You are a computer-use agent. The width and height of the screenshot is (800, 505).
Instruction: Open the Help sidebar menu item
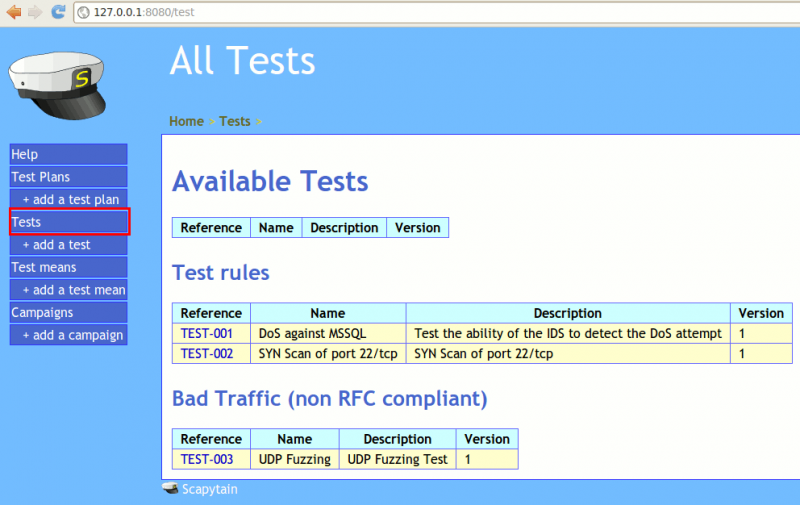pyautogui.click(x=68, y=154)
